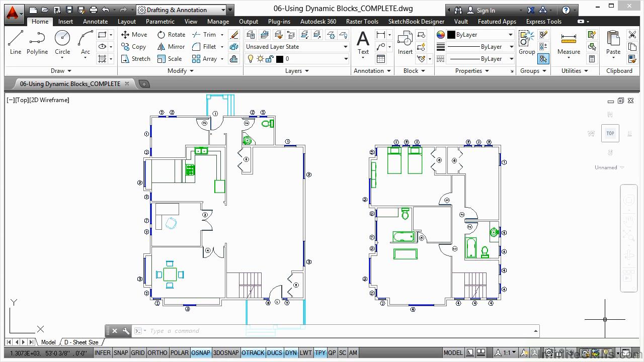Click the Group objects icon

[x=527, y=42]
